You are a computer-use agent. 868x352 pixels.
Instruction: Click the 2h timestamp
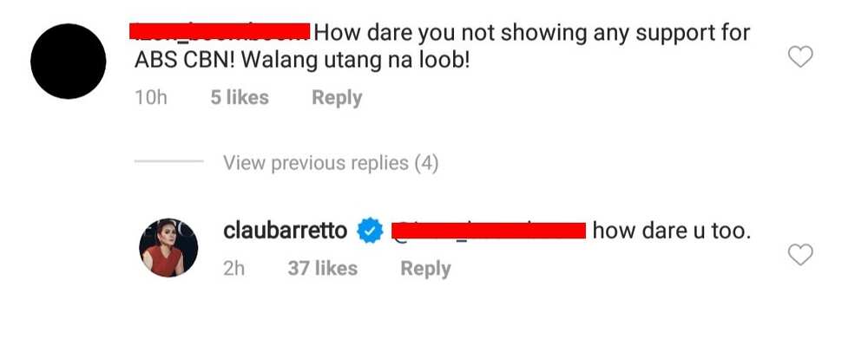tap(233, 269)
